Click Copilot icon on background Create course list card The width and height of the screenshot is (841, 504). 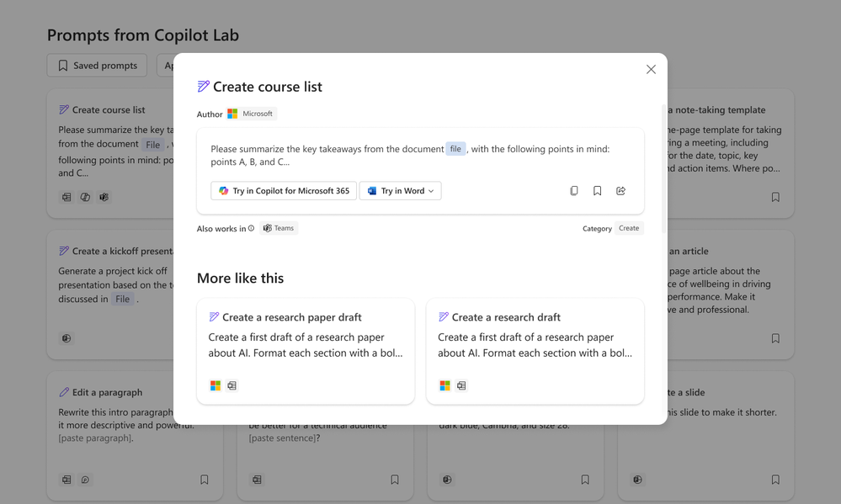(x=85, y=198)
